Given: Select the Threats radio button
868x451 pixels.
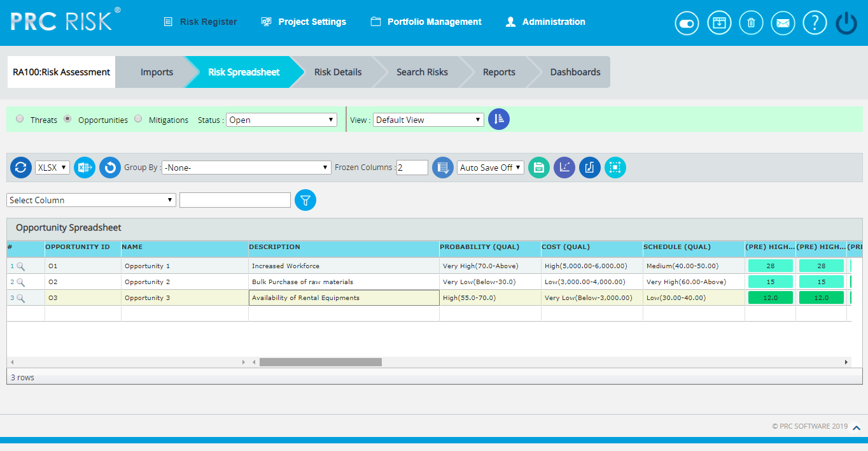Looking at the screenshot, I should 20,118.
